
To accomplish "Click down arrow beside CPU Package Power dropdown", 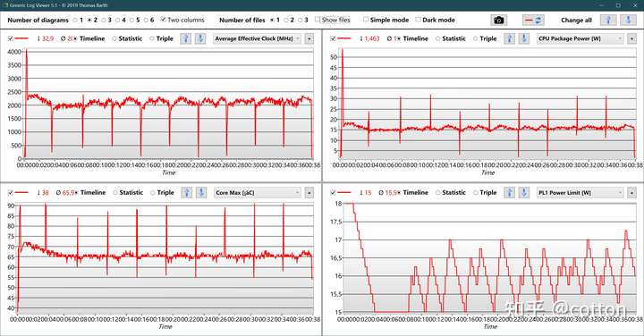I will tap(523, 38).
